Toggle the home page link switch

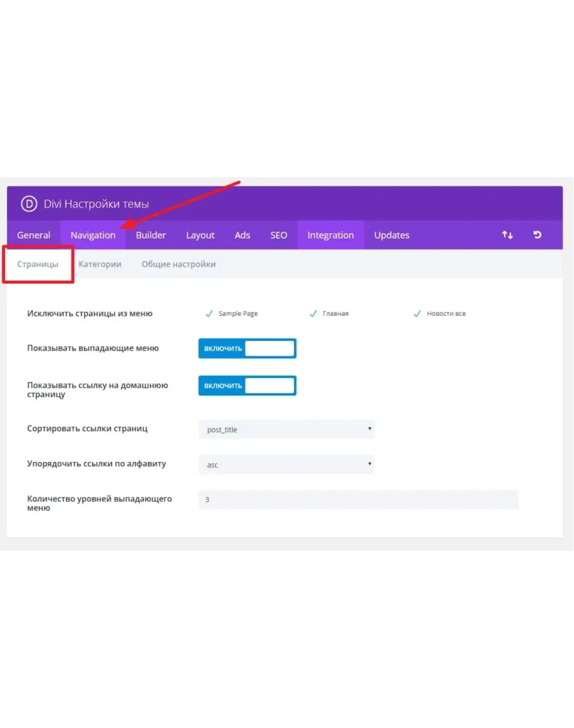tap(247, 386)
